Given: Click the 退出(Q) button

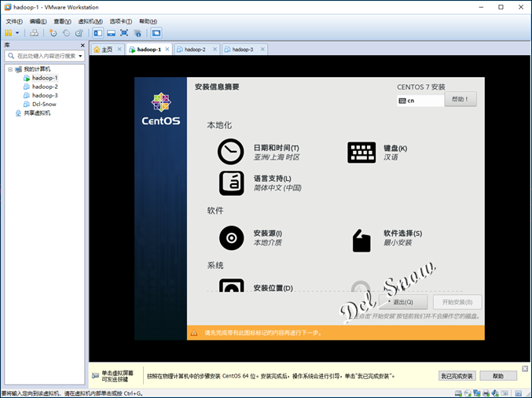Looking at the screenshot, I should tap(403, 302).
